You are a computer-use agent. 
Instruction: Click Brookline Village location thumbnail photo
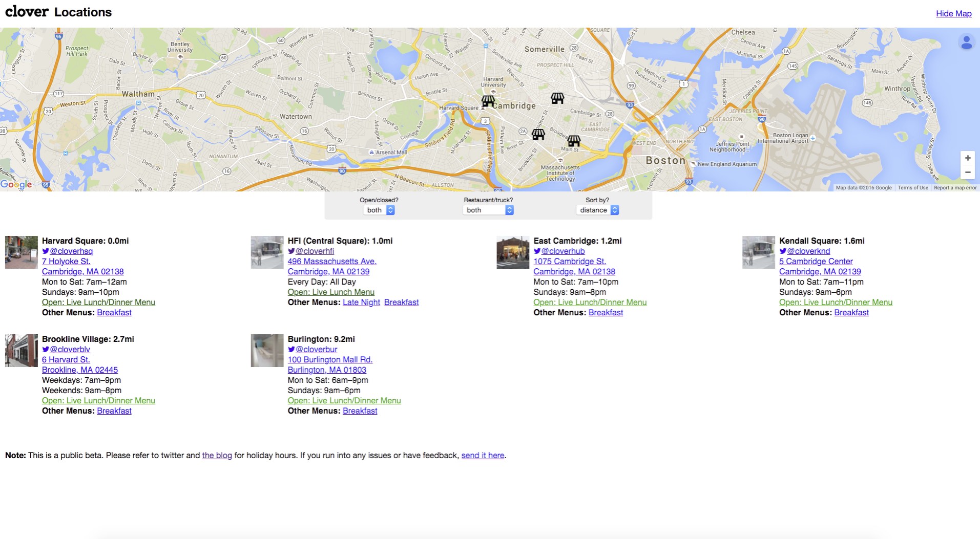click(x=22, y=351)
